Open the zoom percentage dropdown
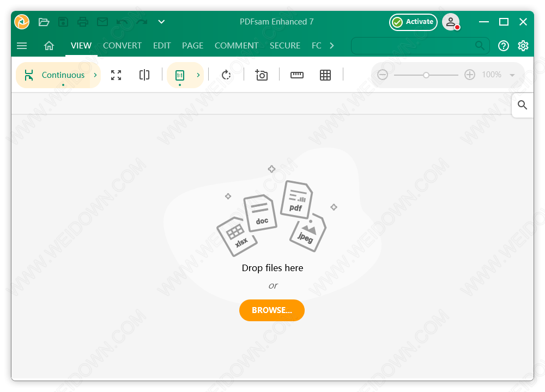 coord(512,75)
